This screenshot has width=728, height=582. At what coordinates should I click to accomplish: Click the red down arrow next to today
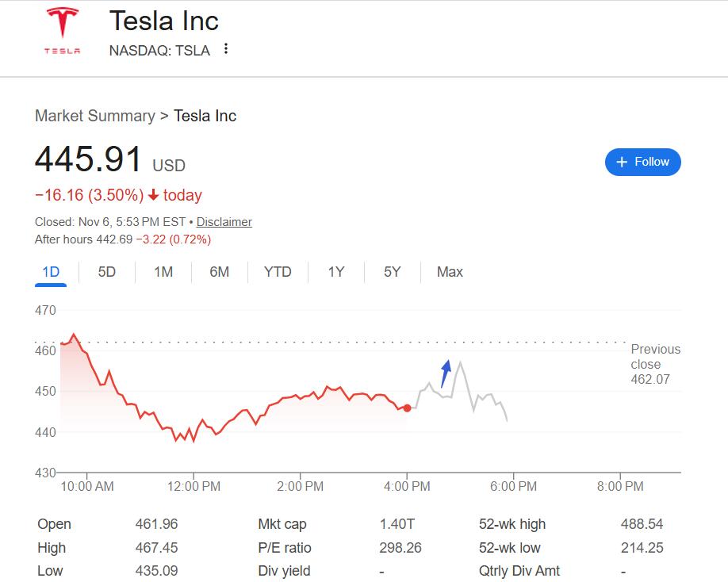[154, 195]
